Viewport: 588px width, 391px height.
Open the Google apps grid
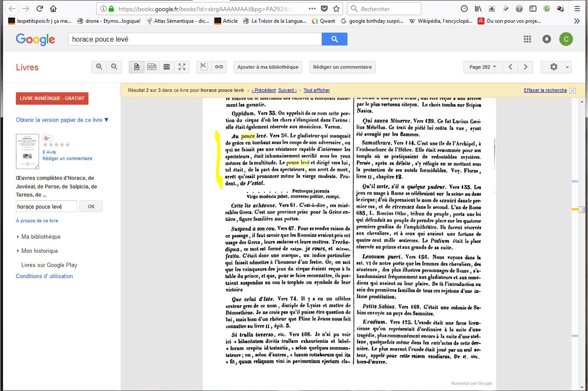527,39
